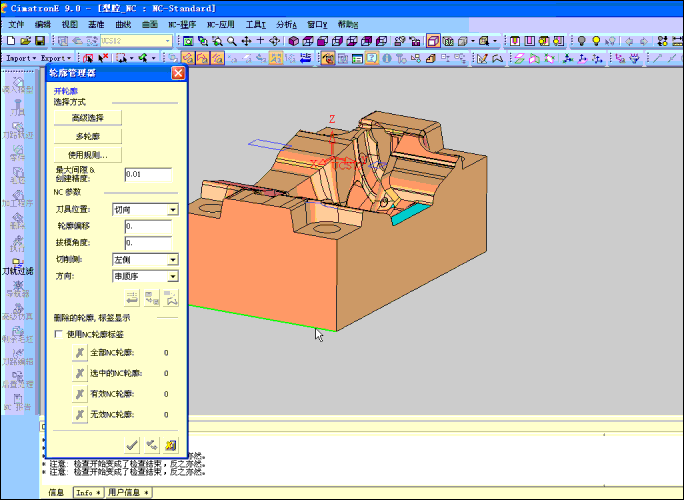Switch to the 用户信息 tab

coord(128,493)
